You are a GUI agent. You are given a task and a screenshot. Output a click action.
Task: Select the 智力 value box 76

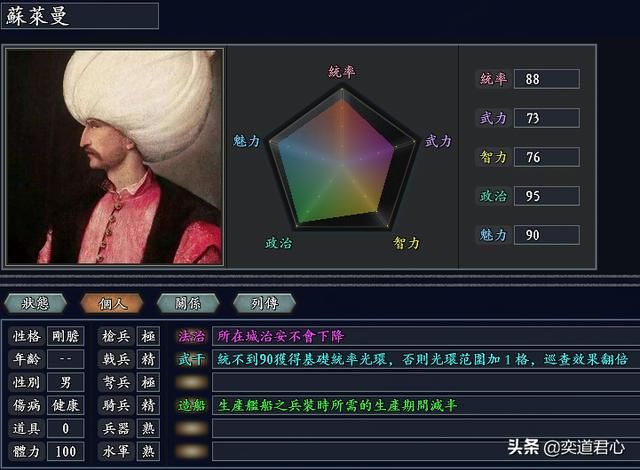coord(547,157)
